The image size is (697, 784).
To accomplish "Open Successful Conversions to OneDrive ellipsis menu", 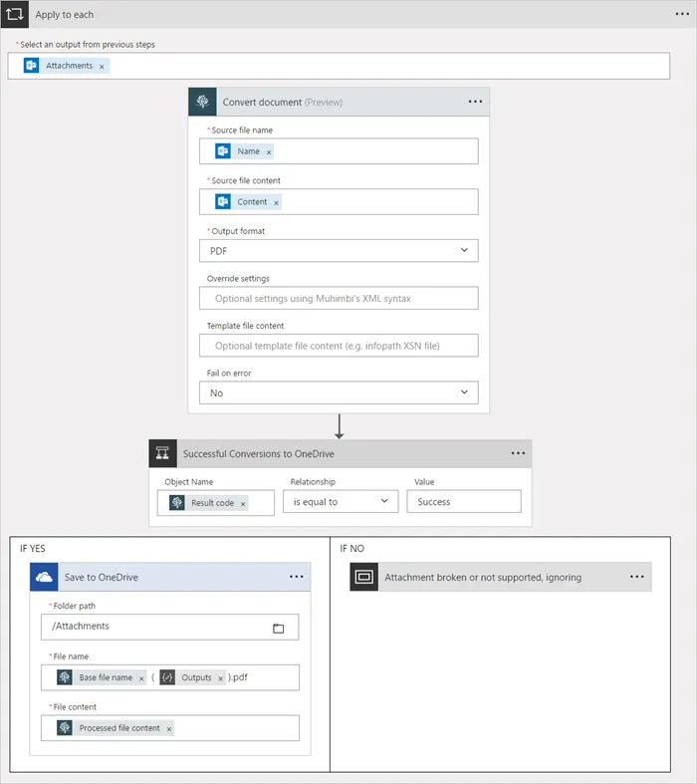I will point(518,453).
